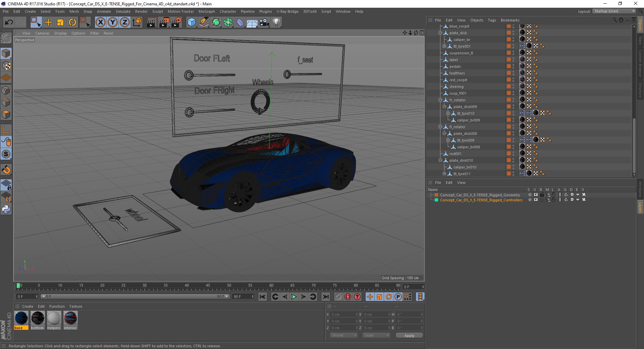Click the keyframe Position toggle

[370, 297]
